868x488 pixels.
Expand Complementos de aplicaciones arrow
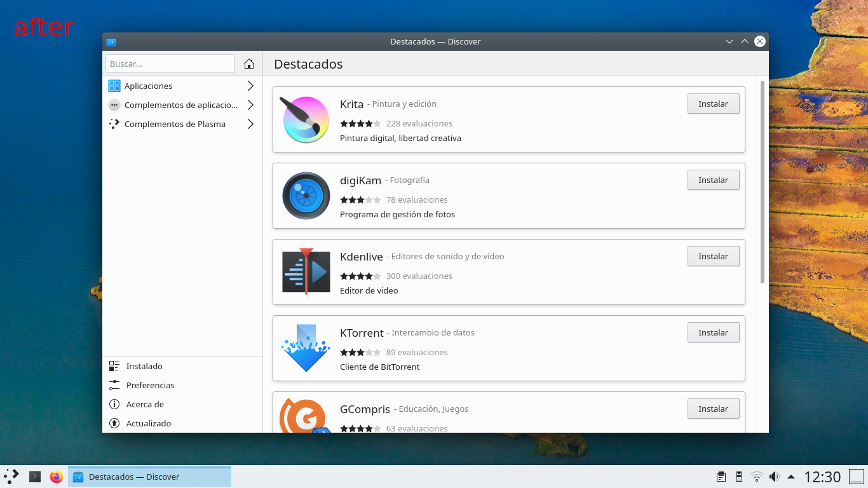pos(250,105)
